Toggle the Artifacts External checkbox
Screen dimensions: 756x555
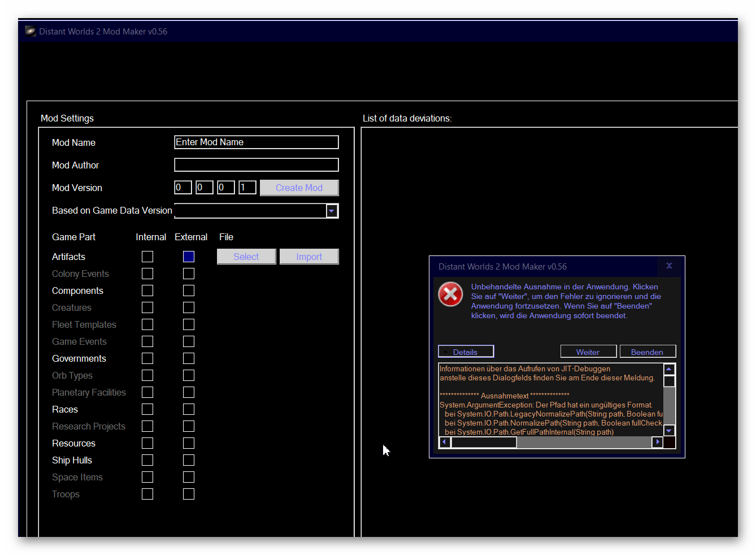coord(189,257)
